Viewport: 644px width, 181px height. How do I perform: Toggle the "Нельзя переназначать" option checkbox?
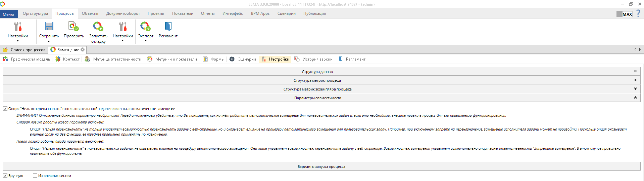coord(5,109)
